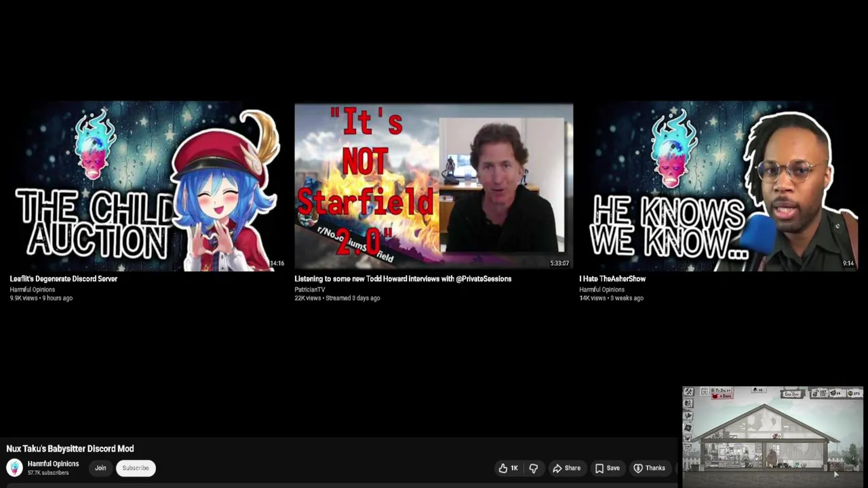Image resolution: width=868 pixels, height=488 pixels.
Task: Join the Harmful Opinions channel membership
Action: tap(100, 468)
